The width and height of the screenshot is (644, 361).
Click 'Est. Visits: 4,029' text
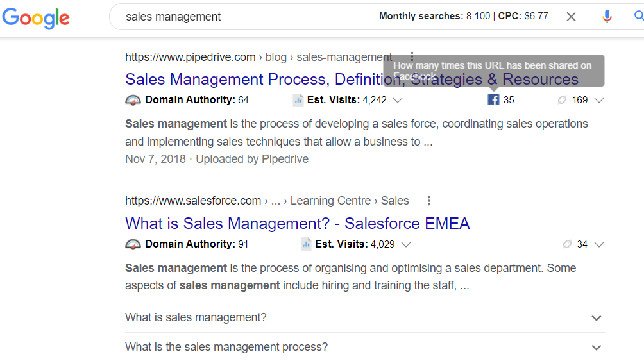click(x=355, y=244)
